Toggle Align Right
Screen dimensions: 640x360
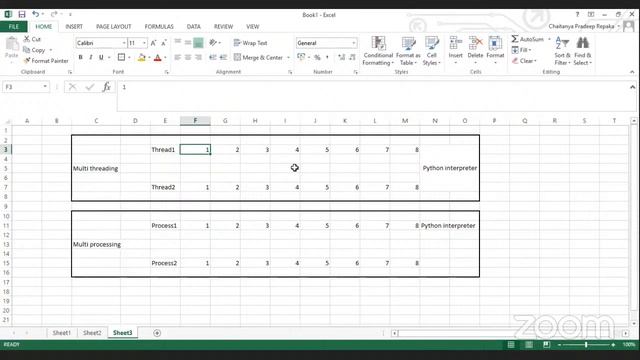click(x=198, y=58)
